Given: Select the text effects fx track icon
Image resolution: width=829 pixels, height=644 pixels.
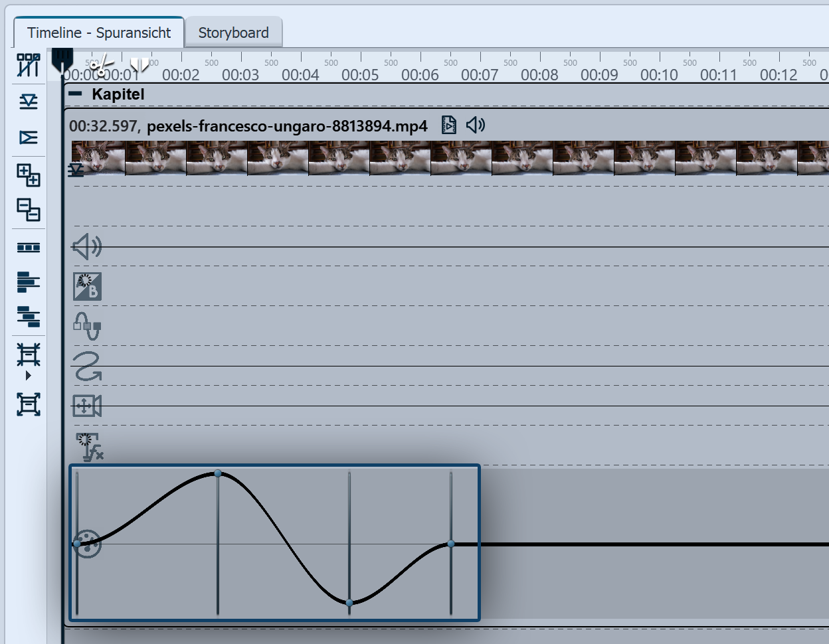Looking at the screenshot, I should [x=88, y=446].
